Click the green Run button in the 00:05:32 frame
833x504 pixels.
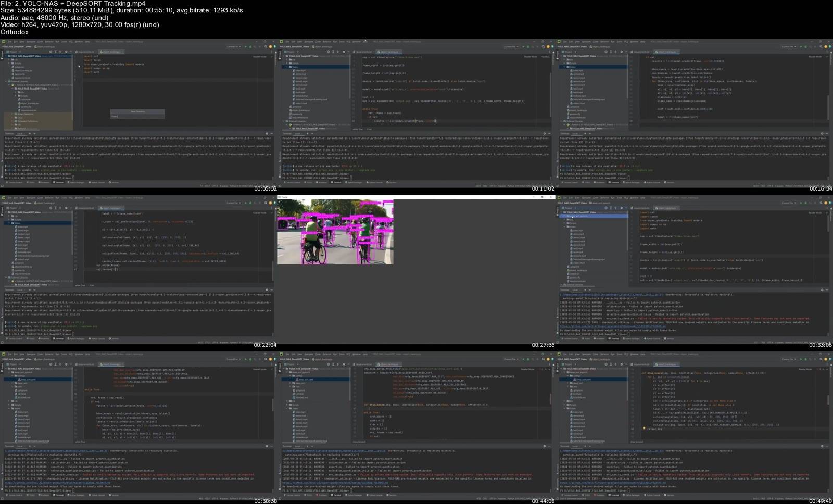point(245,47)
